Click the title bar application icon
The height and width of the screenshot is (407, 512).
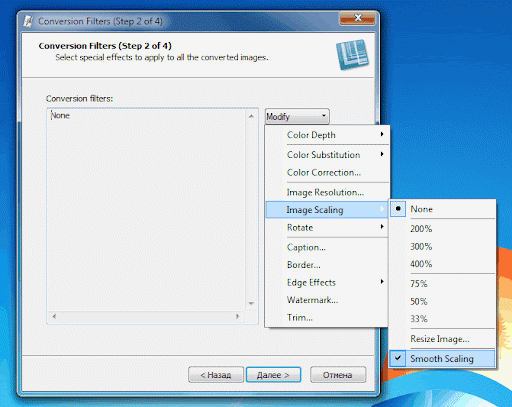point(28,21)
